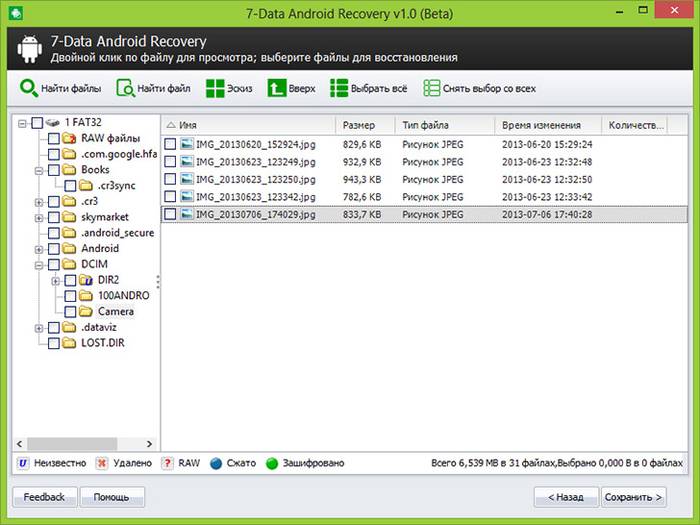Screen dimensions: 700x525
Task: Switch to Эскиз thumbnail view icon
Action: (215, 88)
